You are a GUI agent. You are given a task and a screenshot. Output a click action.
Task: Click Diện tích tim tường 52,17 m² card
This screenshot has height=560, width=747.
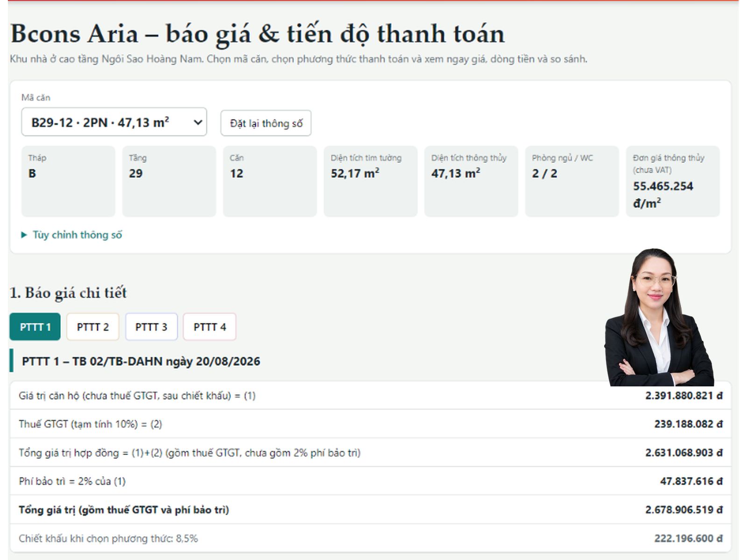370,181
